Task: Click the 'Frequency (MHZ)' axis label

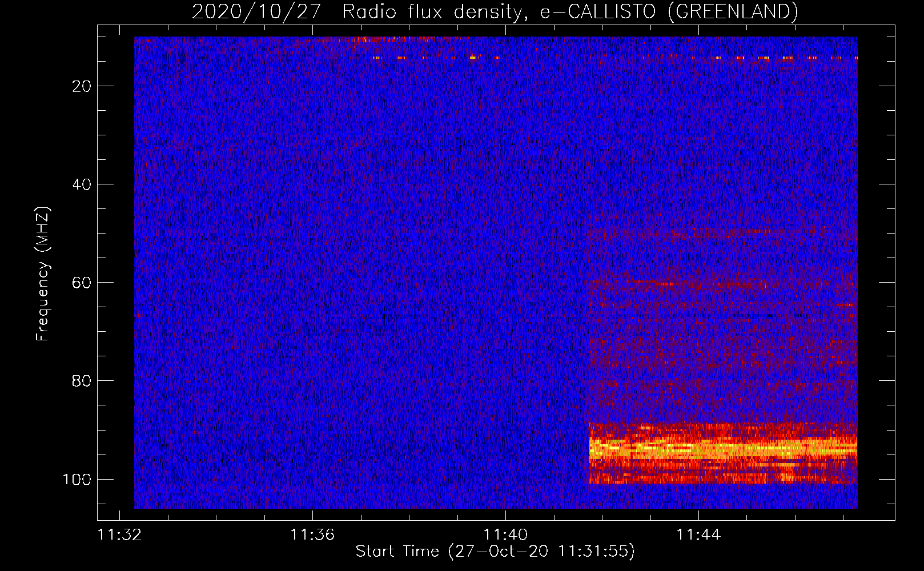Action: pyautogui.click(x=43, y=274)
